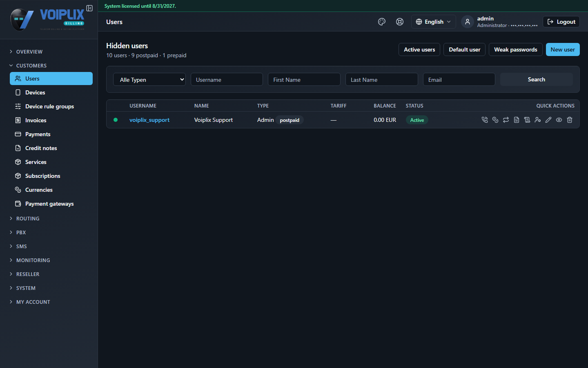Open Credit notes page
The width and height of the screenshot is (588, 368).
point(51,148)
